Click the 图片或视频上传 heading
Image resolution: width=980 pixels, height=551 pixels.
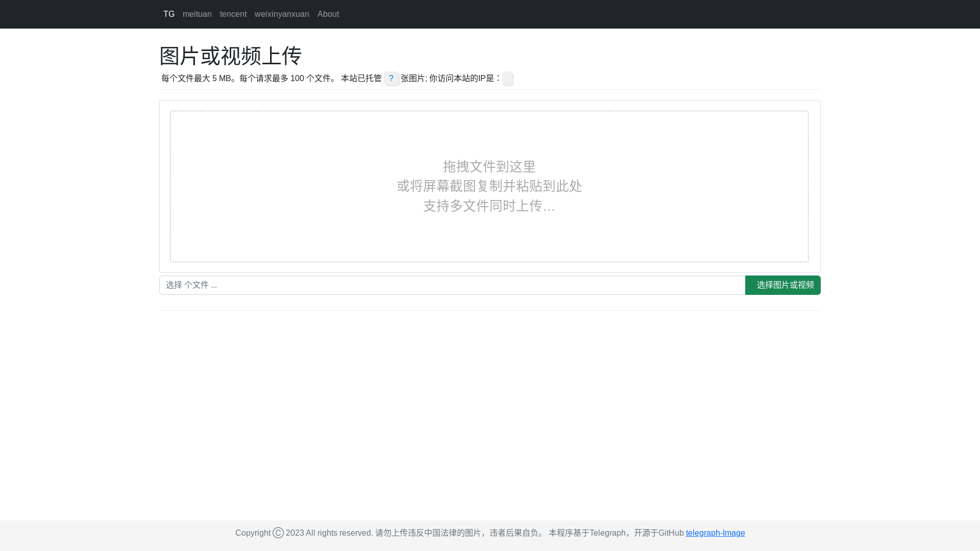tap(231, 56)
